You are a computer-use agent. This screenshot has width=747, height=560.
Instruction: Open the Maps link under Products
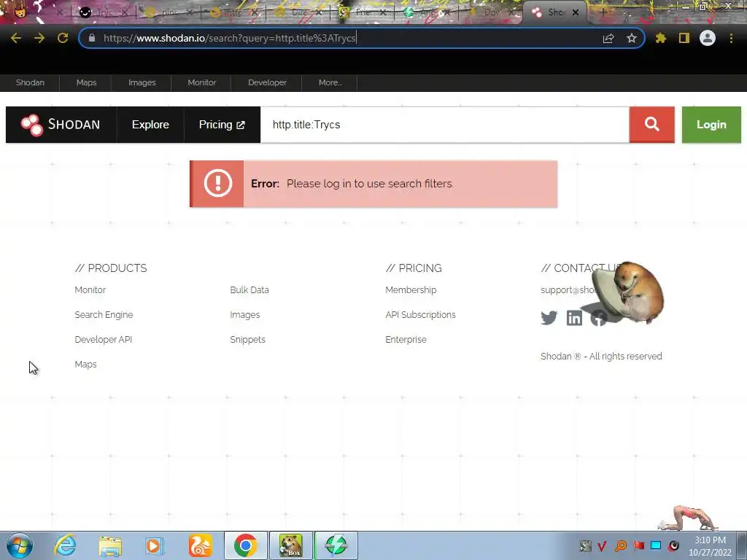(x=86, y=365)
